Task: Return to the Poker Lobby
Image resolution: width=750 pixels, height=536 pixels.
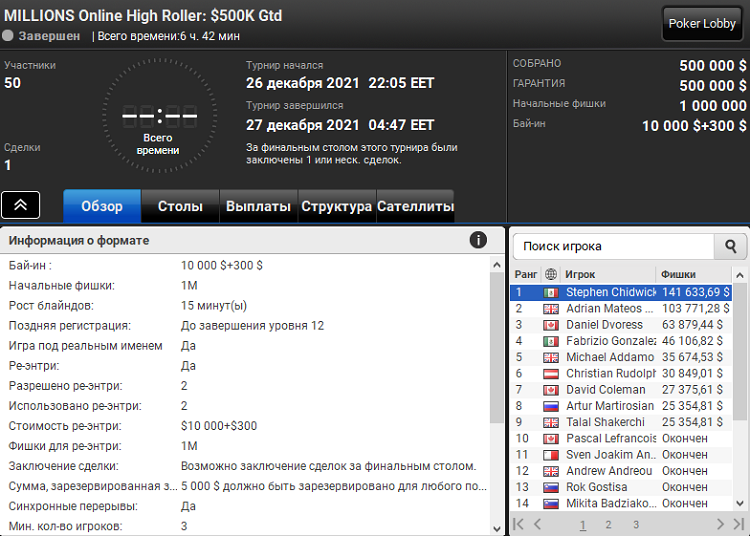Action: point(702,24)
